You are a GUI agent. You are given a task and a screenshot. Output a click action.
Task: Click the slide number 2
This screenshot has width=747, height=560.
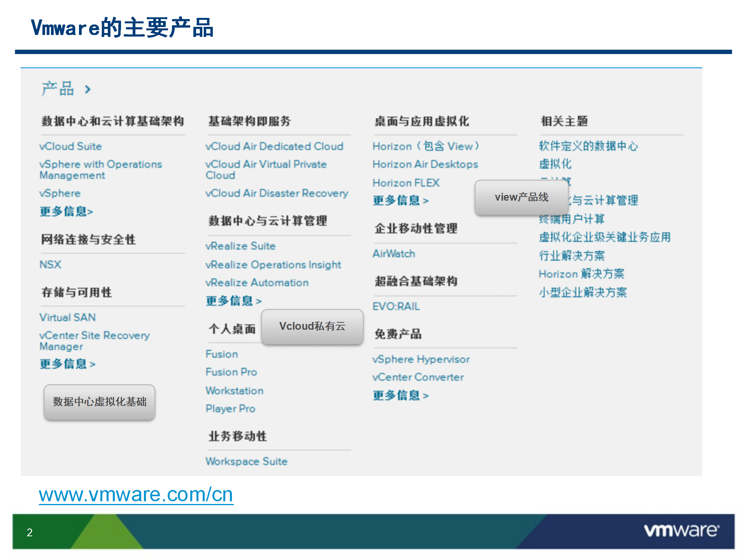click(30, 532)
